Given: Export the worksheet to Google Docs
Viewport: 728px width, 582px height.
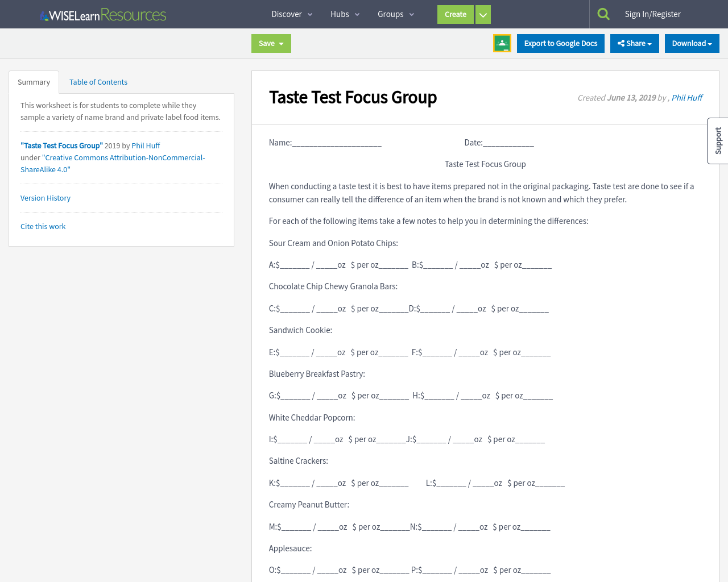Looking at the screenshot, I should [560, 43].
